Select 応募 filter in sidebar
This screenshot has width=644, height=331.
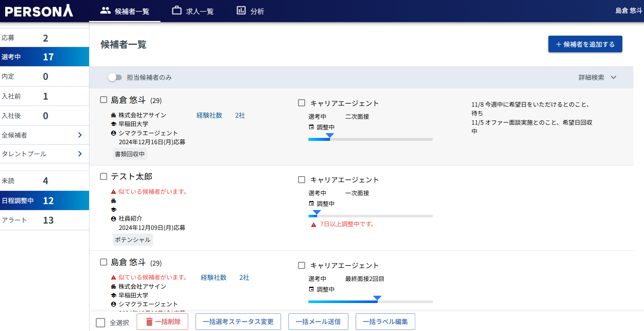(x=45, y=38)
